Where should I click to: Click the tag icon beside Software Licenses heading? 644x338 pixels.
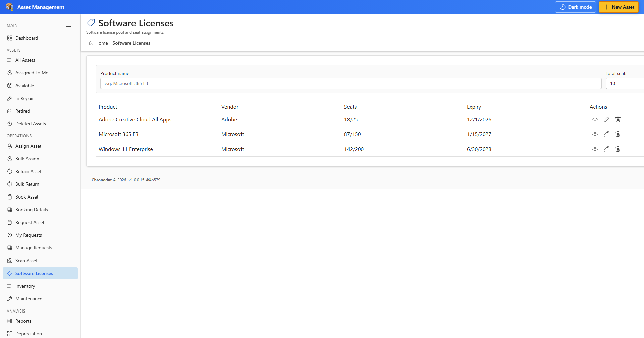pos(91,23)
